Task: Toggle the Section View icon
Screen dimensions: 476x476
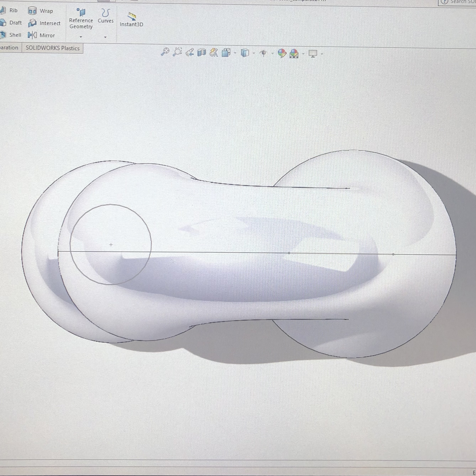Action: (202, 52)
